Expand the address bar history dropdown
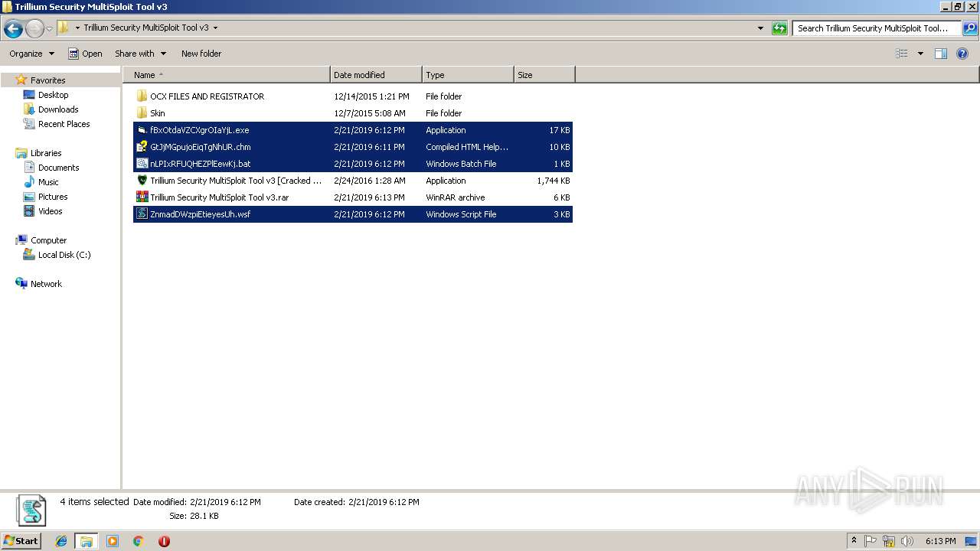This screenshot has height=551, width=980. click(760, 28)
